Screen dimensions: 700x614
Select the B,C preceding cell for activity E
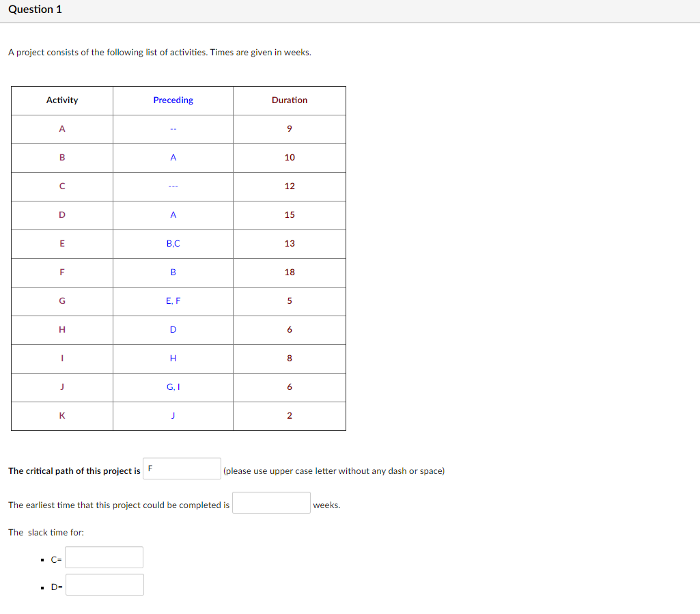[x=173, y=243]
